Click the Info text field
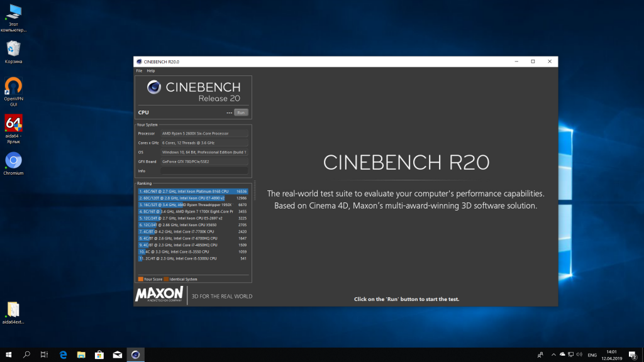Screen dimensions: 644x362 point(204,170)
